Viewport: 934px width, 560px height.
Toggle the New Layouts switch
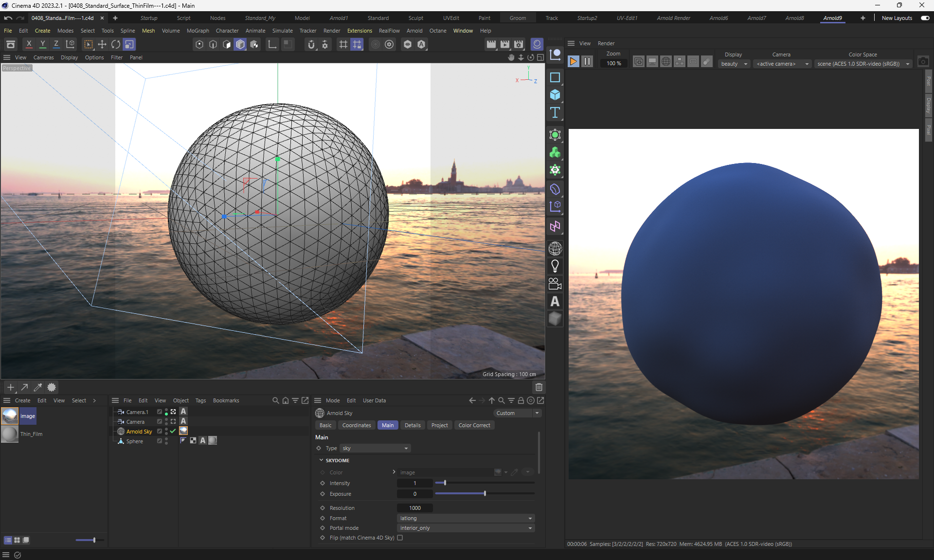click(x=925, y=18)
